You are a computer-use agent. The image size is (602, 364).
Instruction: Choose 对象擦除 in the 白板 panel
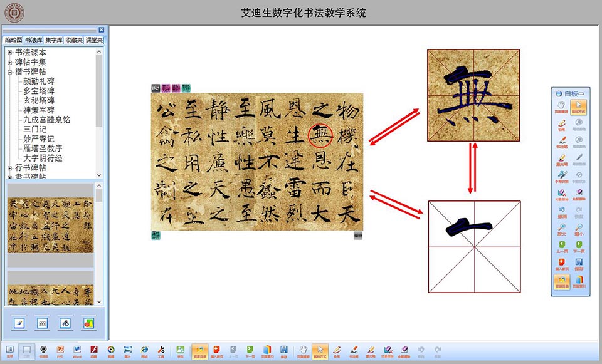562,194
